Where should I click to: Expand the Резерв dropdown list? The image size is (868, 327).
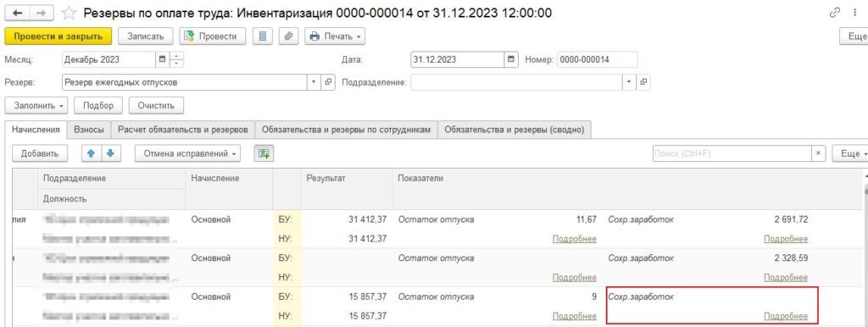click(x=314, y=82)
